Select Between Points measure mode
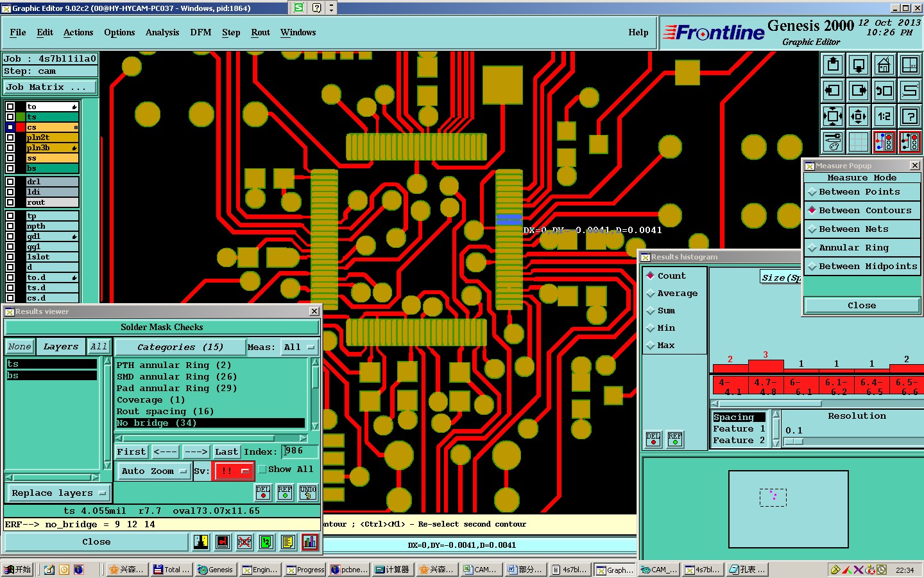The height and width of the screenshot is (578, 924). (862, 192)
